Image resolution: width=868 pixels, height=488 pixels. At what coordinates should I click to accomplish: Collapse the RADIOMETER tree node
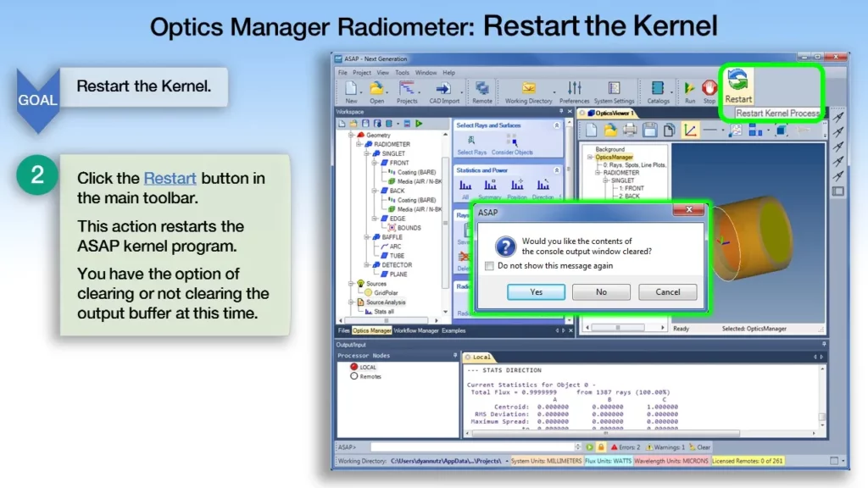(359, 145)
